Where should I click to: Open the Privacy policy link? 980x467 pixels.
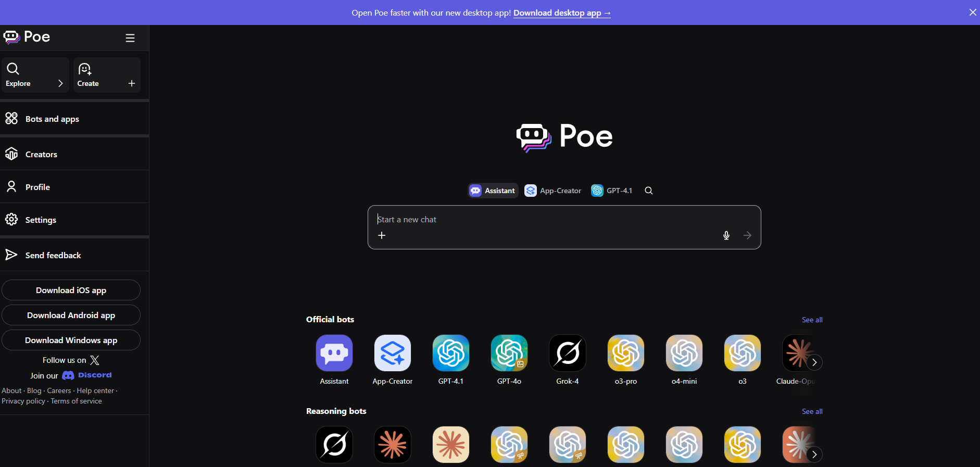[23, 401]
